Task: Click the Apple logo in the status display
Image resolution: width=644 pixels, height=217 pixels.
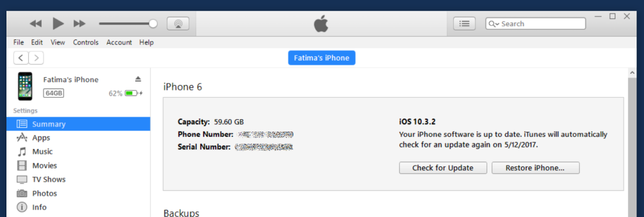Action: click(x=321, y=24)
